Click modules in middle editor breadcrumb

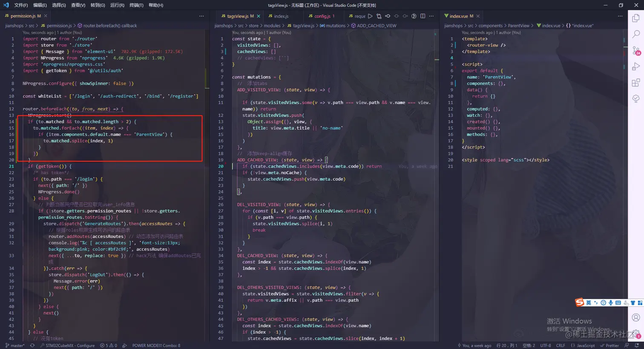(272, 26)
